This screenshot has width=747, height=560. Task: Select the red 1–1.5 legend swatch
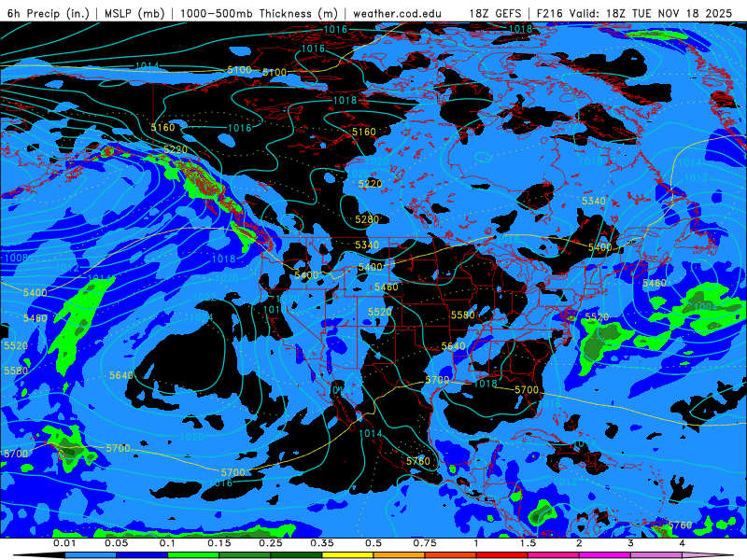pos(502,555)
